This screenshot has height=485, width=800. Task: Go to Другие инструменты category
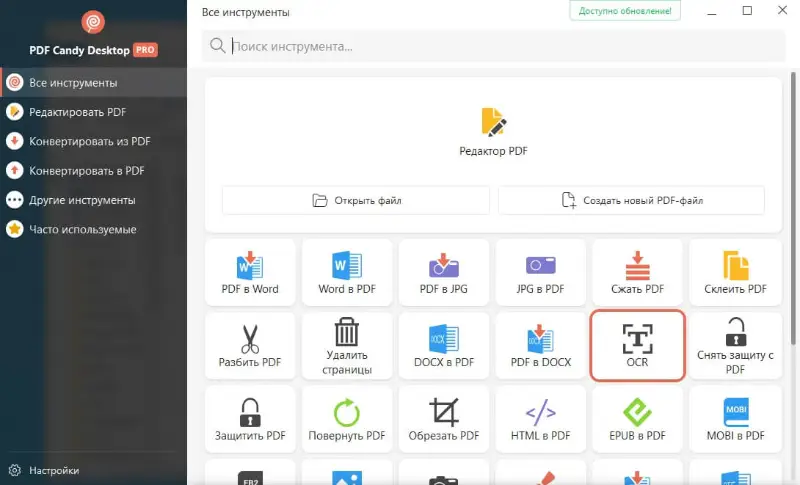coord(93,200)
